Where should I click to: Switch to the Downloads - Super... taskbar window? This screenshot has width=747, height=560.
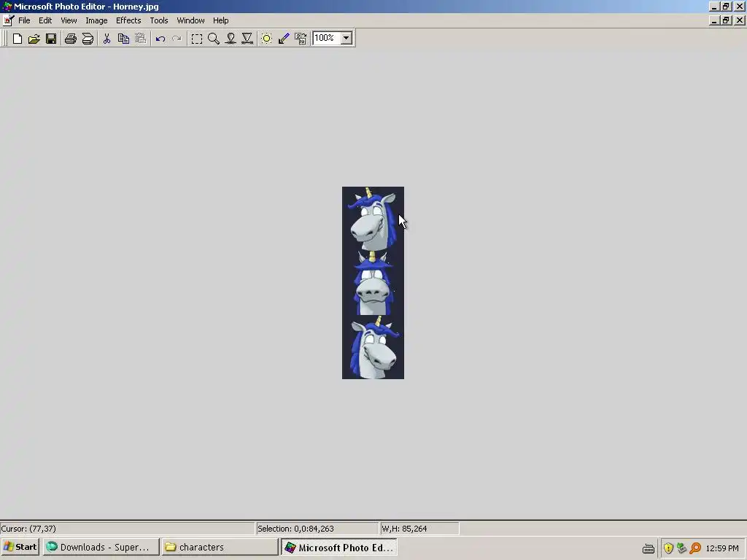(x=101, y=547)
